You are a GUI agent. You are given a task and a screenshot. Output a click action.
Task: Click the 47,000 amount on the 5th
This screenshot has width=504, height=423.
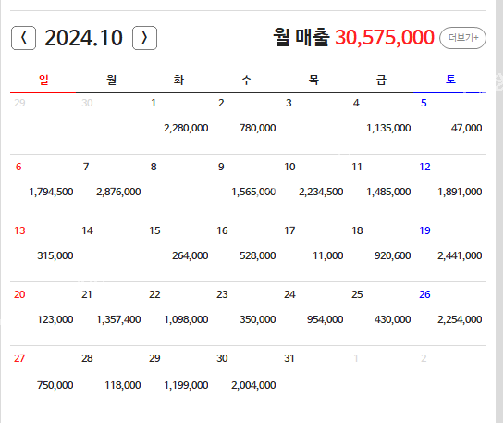[466, 128]
